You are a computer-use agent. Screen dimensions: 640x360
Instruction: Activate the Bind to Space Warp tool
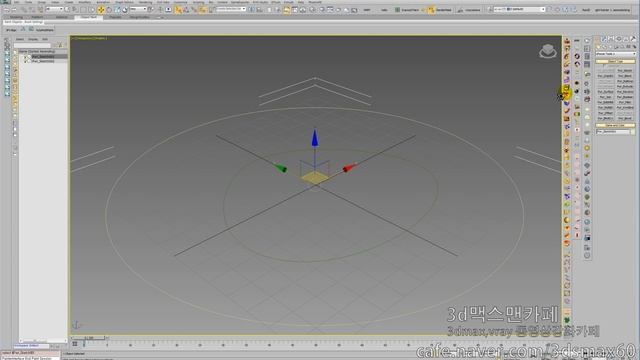40,9
